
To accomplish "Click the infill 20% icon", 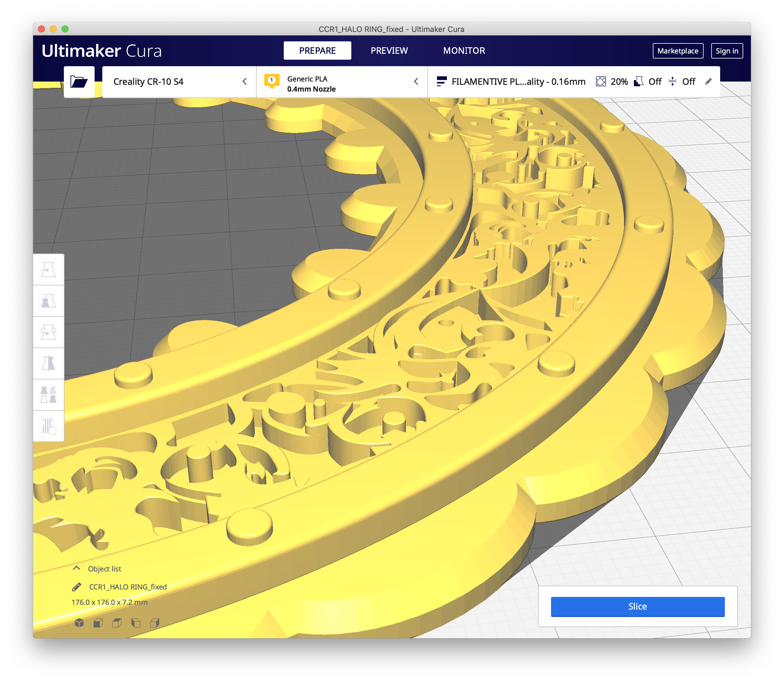I will point(600,82).
